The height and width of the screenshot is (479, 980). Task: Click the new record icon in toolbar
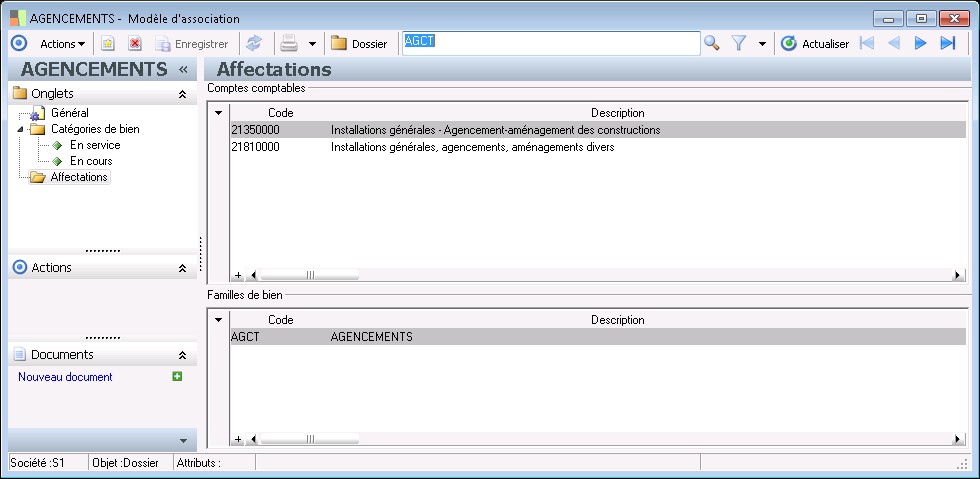pyautogui.click(x=108, y=44)
